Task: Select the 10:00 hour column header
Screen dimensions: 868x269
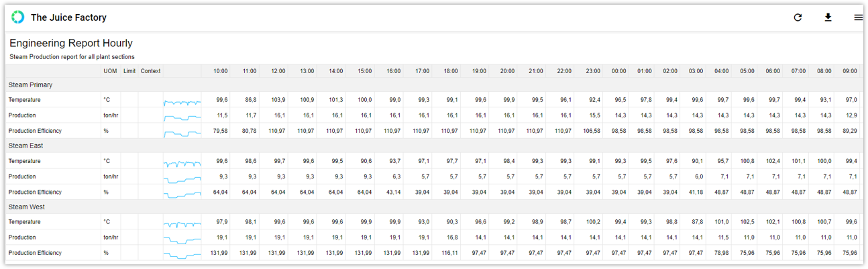Action: click(x=220, y=71)
